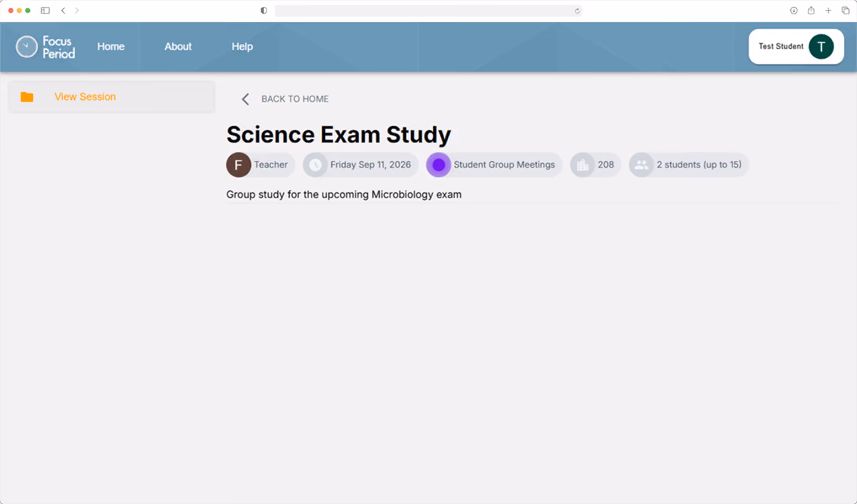
Task: Click the Science Exam Study heading
Action: click(339, 135)
